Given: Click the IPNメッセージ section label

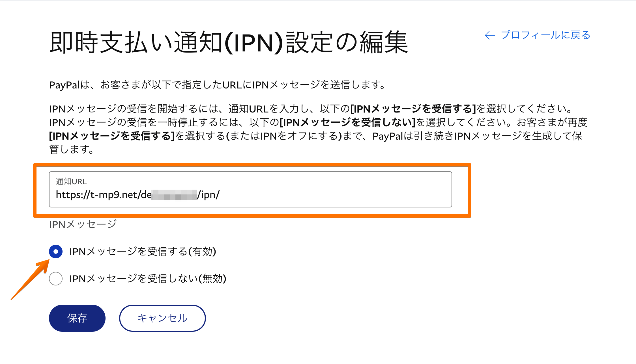Looking at the screenshot, I should (83, 224).
